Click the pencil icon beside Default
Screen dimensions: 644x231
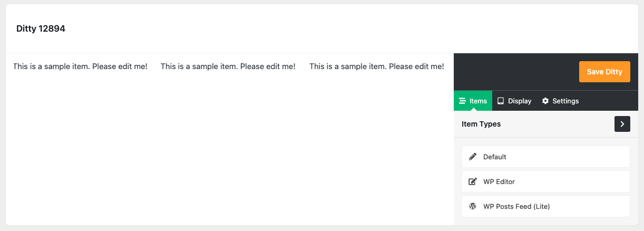pos(473,157)
